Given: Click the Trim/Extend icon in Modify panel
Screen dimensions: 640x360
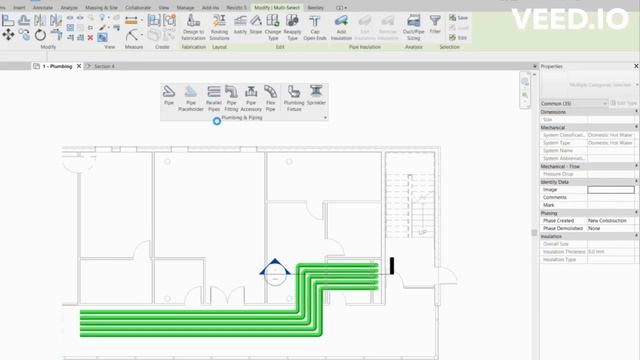Looking at the screenshot, I should point(56,36).
